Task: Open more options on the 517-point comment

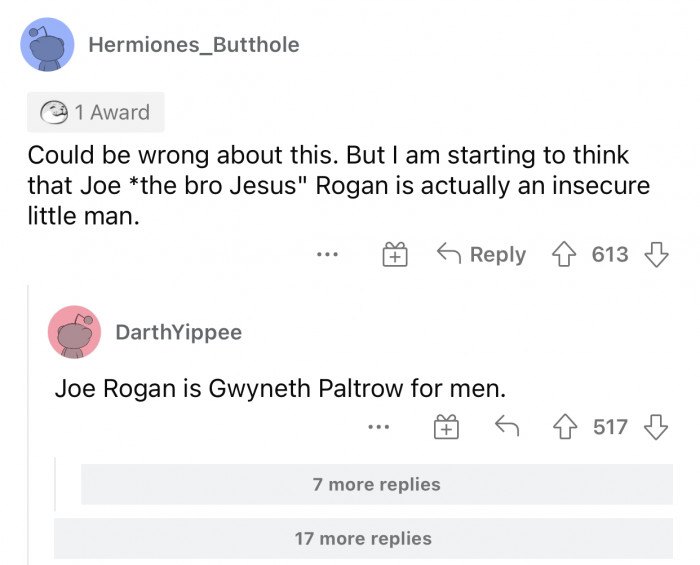Action: coord(377,428)
